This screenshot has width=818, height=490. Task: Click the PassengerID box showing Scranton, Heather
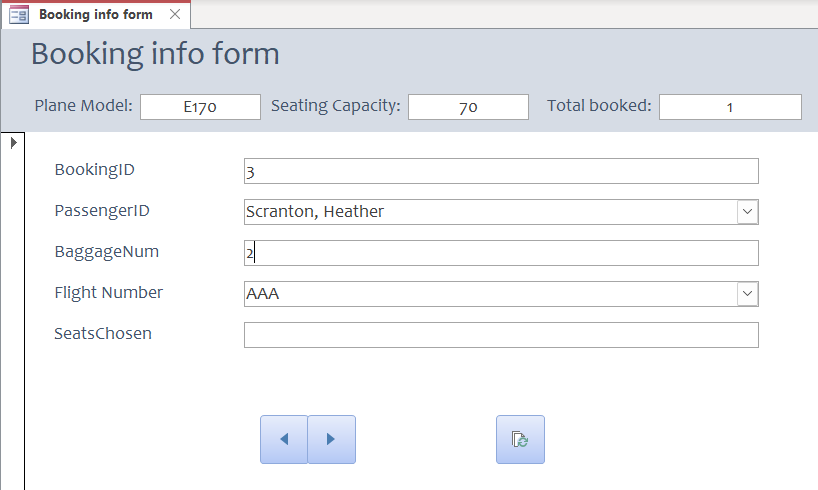pos(490,212)
